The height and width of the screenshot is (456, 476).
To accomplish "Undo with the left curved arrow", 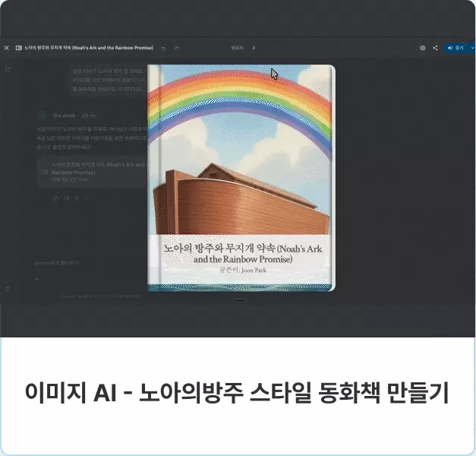I will point(164,48).
